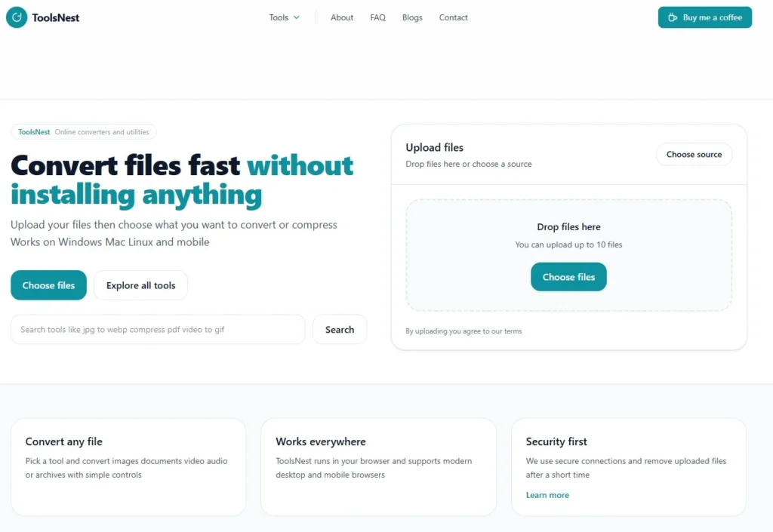Open the Blogs section
The height and width of the screenshot is (532, 773).
(x=412, y=17)
